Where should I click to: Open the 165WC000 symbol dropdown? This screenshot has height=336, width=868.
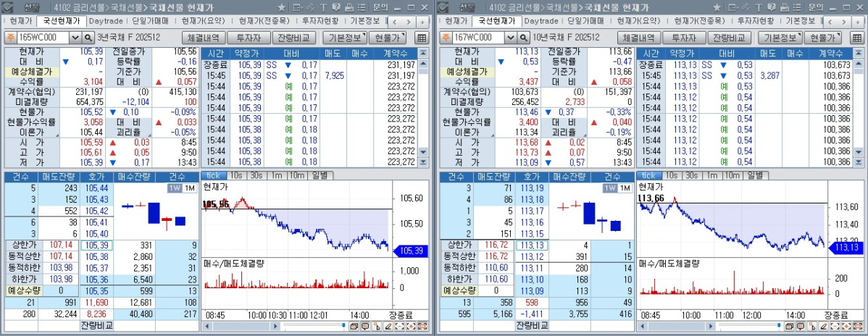click(x=75, y=38)
